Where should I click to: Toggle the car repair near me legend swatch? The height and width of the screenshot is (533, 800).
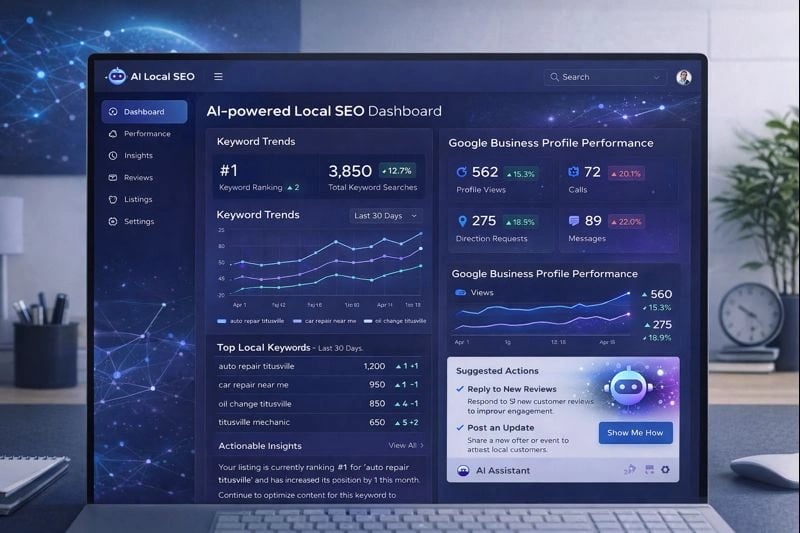[297, 321]
